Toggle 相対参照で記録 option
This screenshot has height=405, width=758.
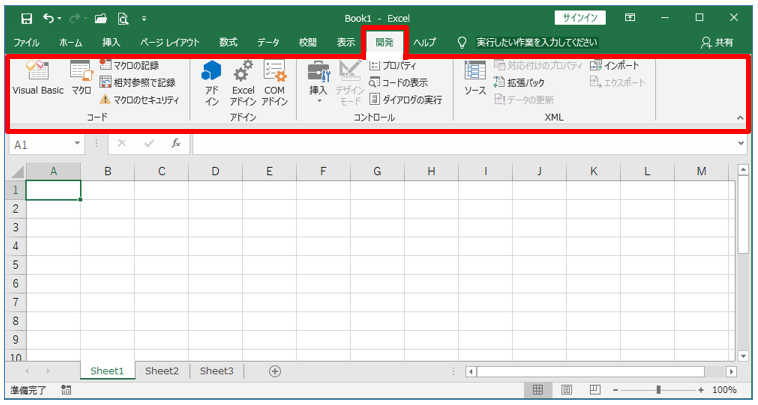pos(137,83)
